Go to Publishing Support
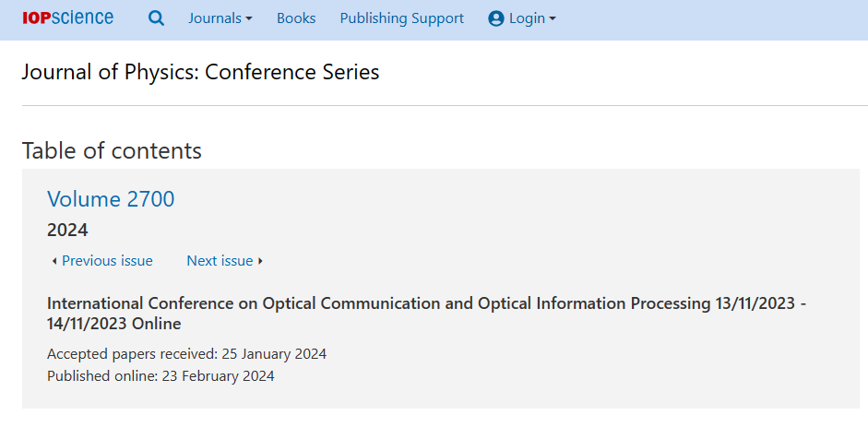Image resolution: width=868 pixels, height=427 pixels. [x=402, y=18]
